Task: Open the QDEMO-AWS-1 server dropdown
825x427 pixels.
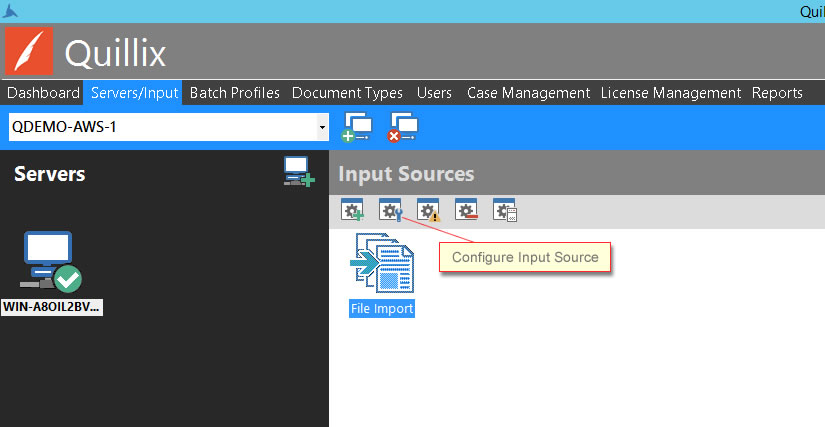Action: click(322, 127)
